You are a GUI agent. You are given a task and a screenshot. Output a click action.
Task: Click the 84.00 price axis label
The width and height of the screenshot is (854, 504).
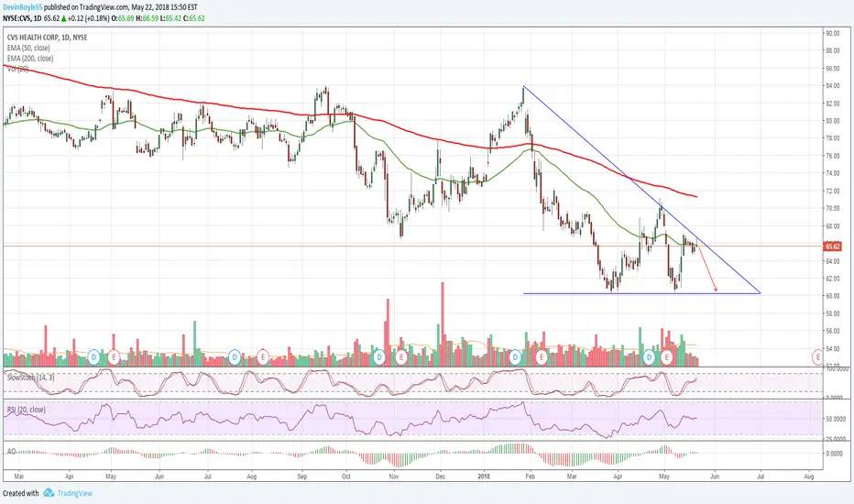click(x=832, y=86)
